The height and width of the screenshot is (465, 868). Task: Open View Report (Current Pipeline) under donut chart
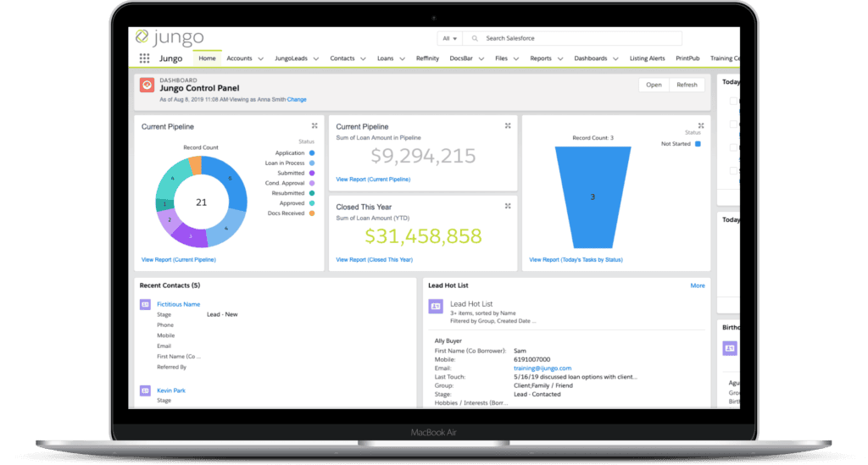coord(178,259)
